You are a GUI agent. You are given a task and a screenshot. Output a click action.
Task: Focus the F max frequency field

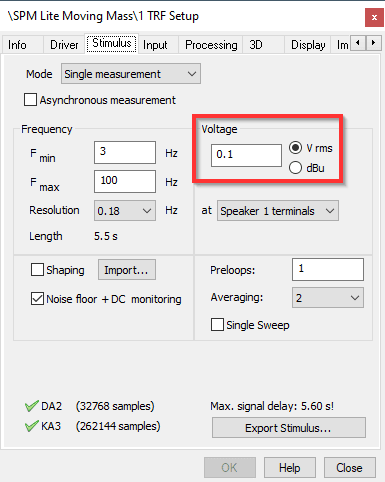pyautogui.click(x=125, y=181)
